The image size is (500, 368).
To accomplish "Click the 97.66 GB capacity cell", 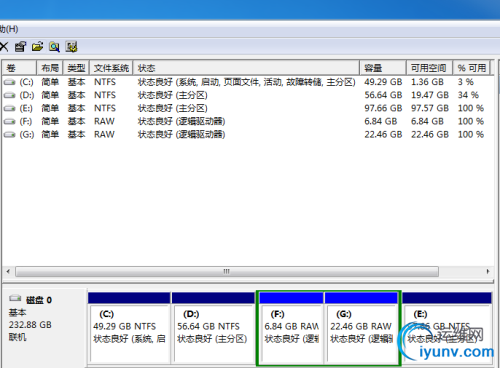I will pyautogui.click(x=383, y=108).
